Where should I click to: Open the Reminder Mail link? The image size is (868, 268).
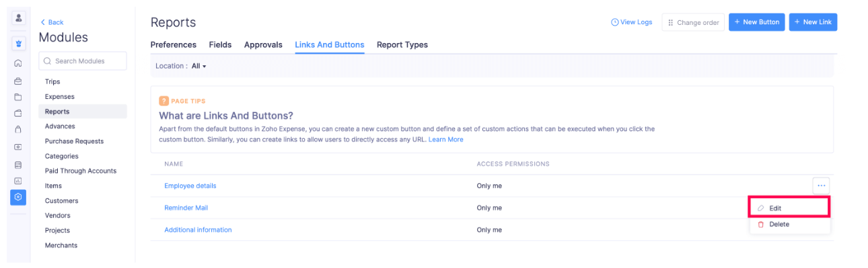[x=186, y=208]
